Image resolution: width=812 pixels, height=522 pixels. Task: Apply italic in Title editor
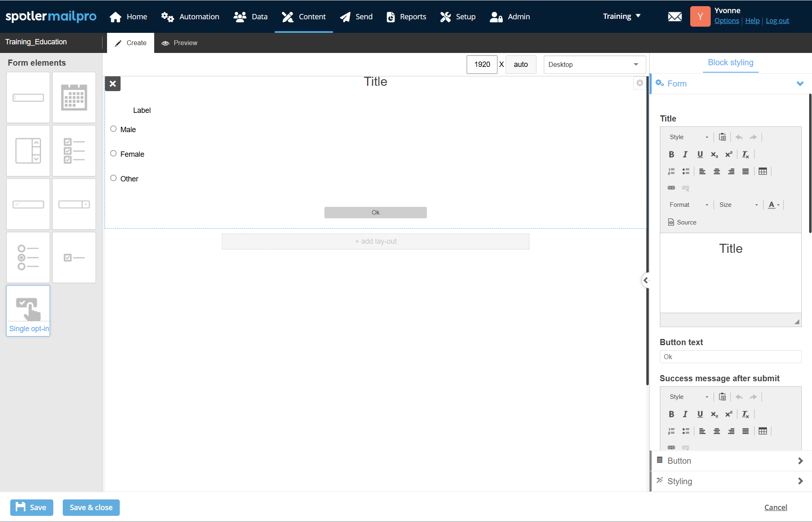coord(685,154)
